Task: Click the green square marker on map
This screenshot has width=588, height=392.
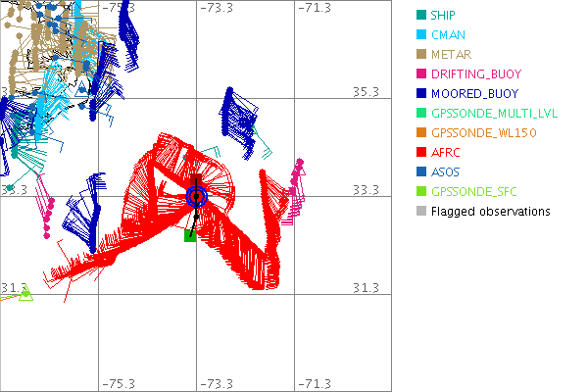Action: pos(190,236)
